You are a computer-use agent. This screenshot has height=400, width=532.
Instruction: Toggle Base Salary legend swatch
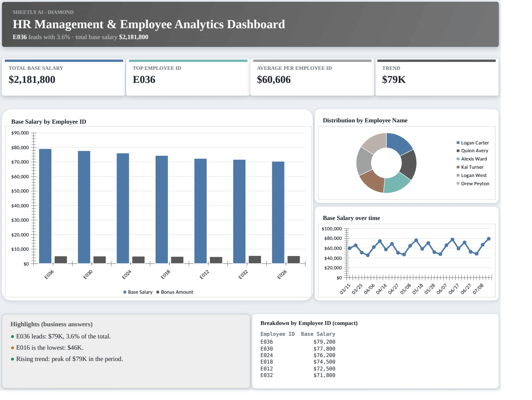click(125, 292)
